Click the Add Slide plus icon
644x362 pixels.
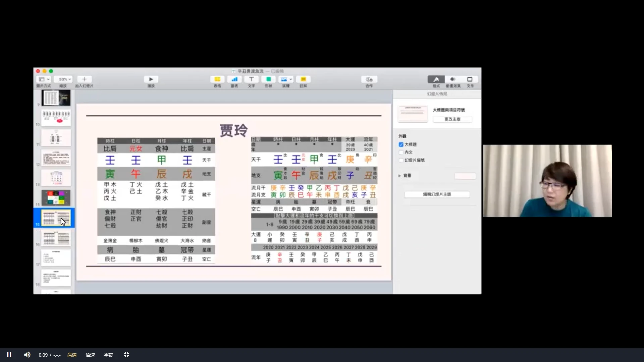tap(84, 79)
